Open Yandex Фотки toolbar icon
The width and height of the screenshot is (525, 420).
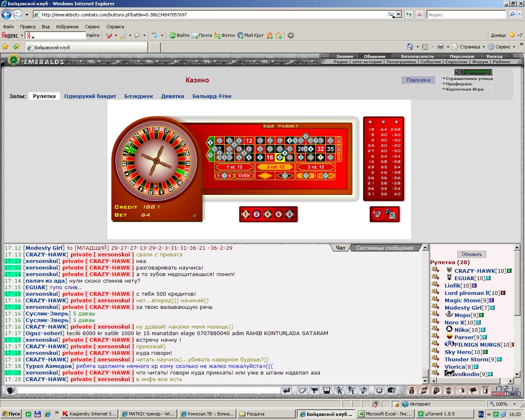(x=224, y=35)
